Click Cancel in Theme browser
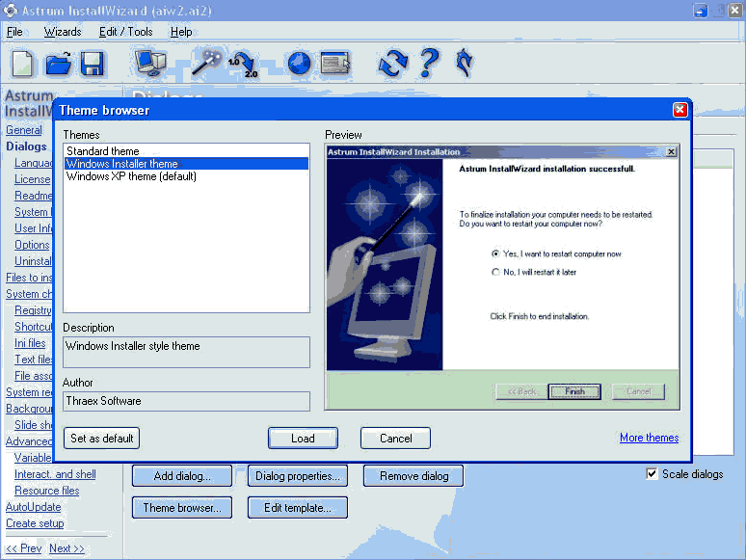This screenshot has height=560, width=746. [395, 439]
